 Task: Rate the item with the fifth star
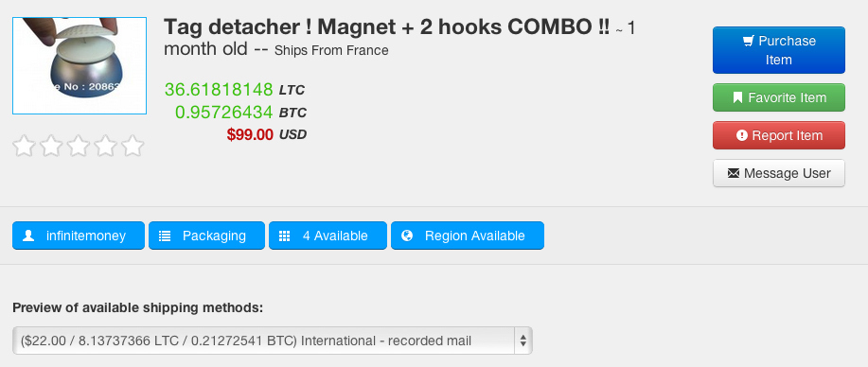coord(133,146)
